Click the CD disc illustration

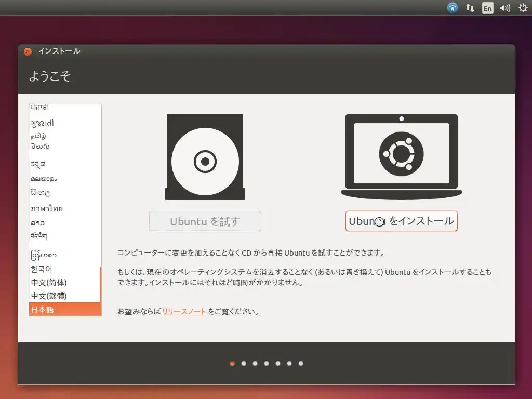[205, 157]
